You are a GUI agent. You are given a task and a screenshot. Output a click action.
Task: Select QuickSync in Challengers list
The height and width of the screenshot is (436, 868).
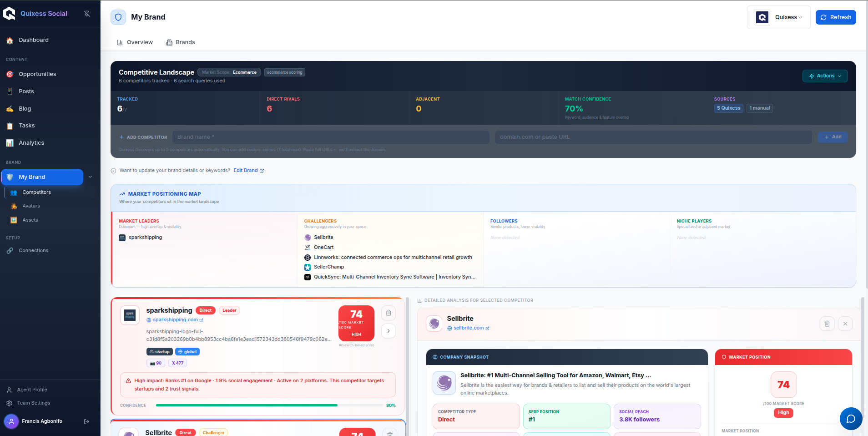390,277
